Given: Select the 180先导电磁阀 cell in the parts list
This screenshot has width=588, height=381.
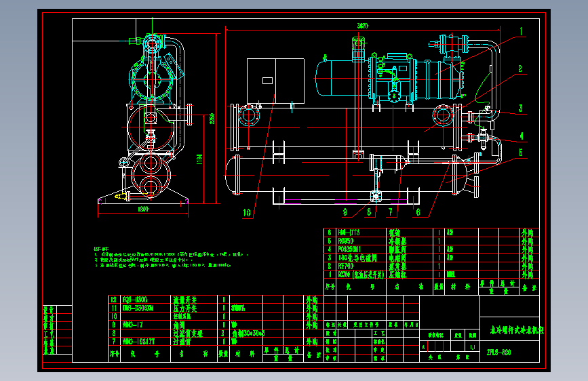Looking at the screenshot, I should coord(357,258).
